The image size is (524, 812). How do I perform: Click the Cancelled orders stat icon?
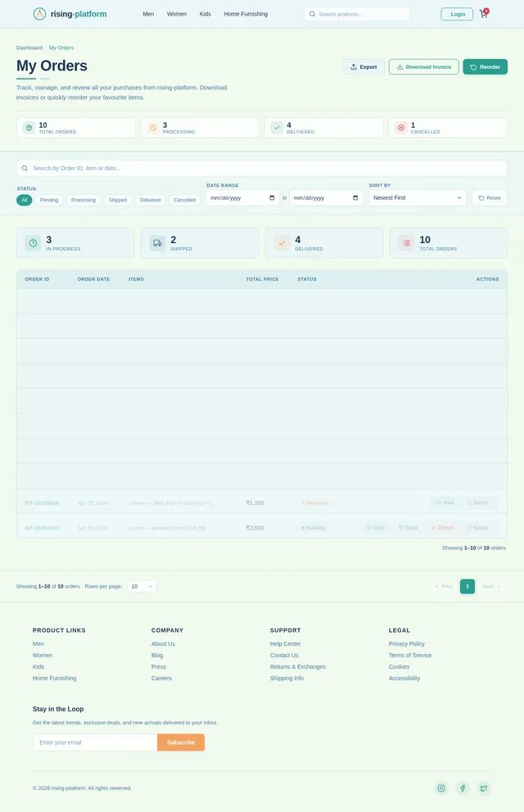pyautogui.click(x=400, y=128)
